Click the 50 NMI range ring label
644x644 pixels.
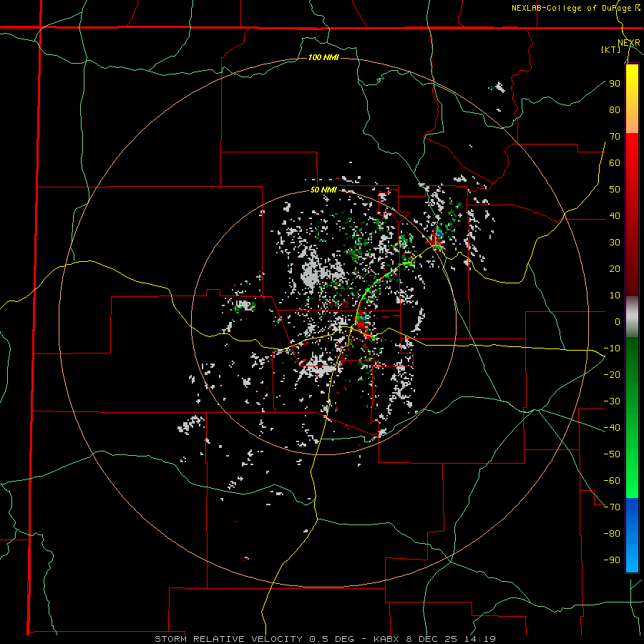click(323, 190)
